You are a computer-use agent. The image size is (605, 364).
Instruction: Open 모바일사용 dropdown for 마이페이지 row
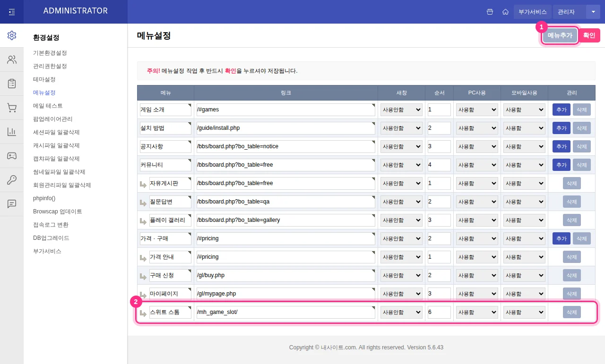524,294
